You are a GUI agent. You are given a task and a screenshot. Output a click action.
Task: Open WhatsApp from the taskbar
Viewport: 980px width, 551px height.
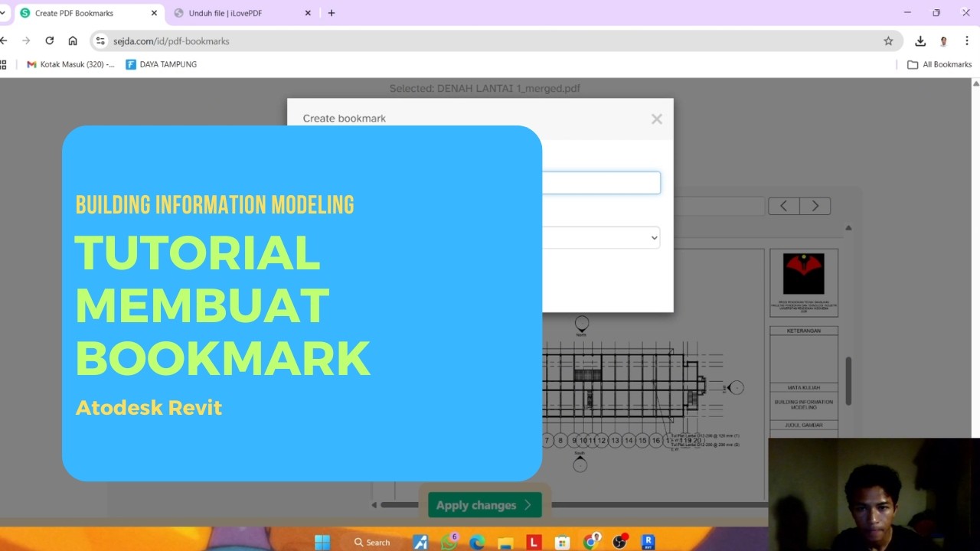tap(449, 542)
